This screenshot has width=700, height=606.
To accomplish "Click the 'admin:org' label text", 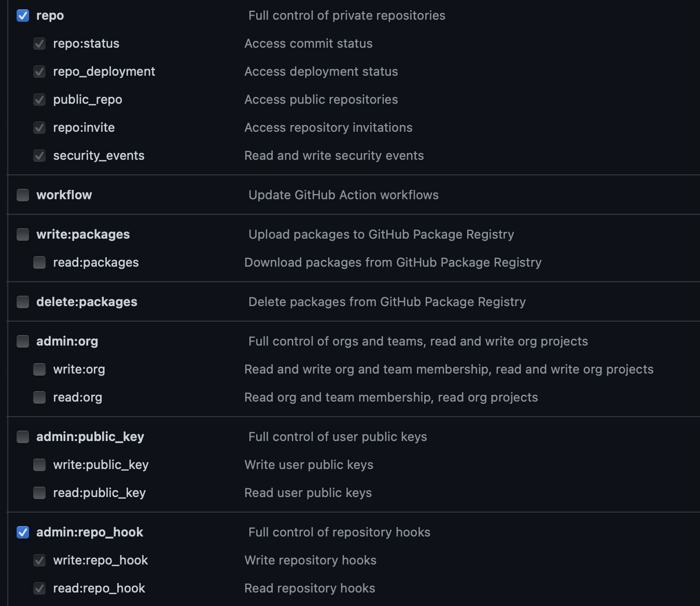I will (67, 341).
